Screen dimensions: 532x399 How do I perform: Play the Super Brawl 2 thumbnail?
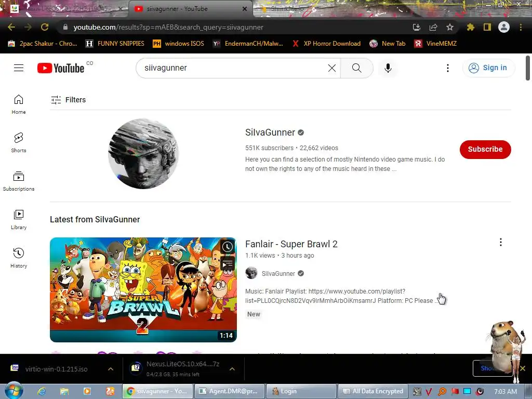(x=143, y=290)
